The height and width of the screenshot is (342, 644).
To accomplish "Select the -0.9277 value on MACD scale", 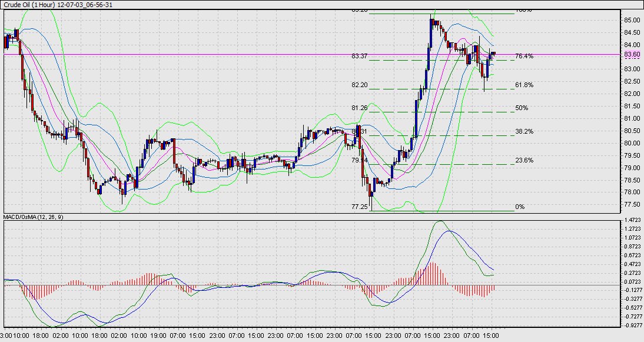I will point(633,325).
